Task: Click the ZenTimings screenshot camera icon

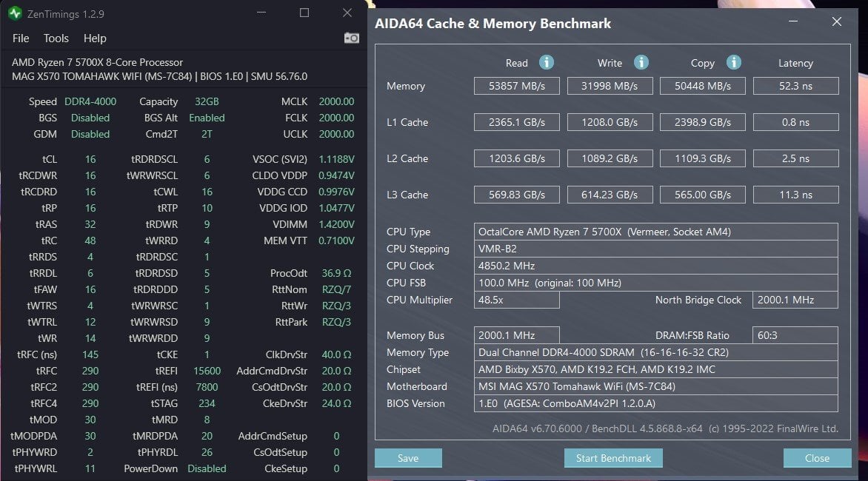Action: (x=352, y=38)
